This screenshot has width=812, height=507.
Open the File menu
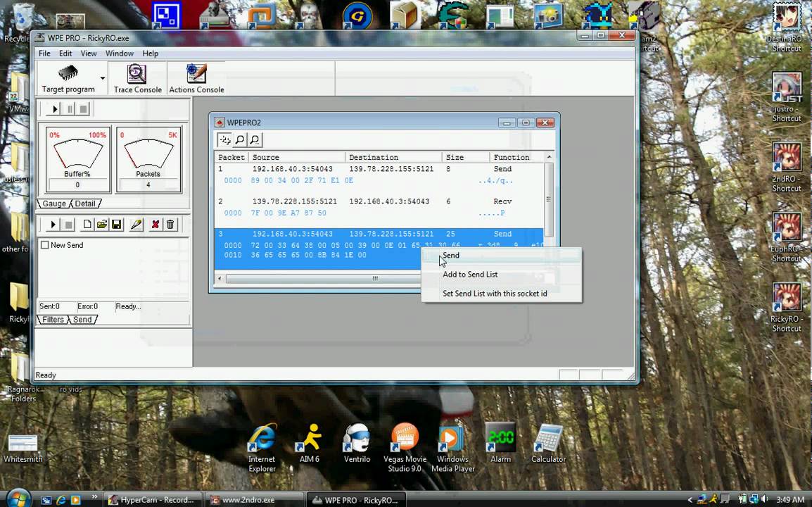coord(44,54)
